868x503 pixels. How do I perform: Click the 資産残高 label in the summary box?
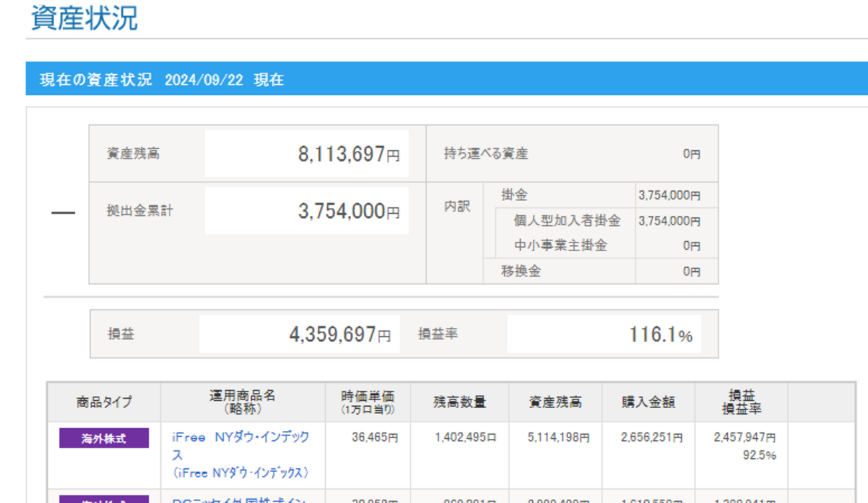click(134, 154)
